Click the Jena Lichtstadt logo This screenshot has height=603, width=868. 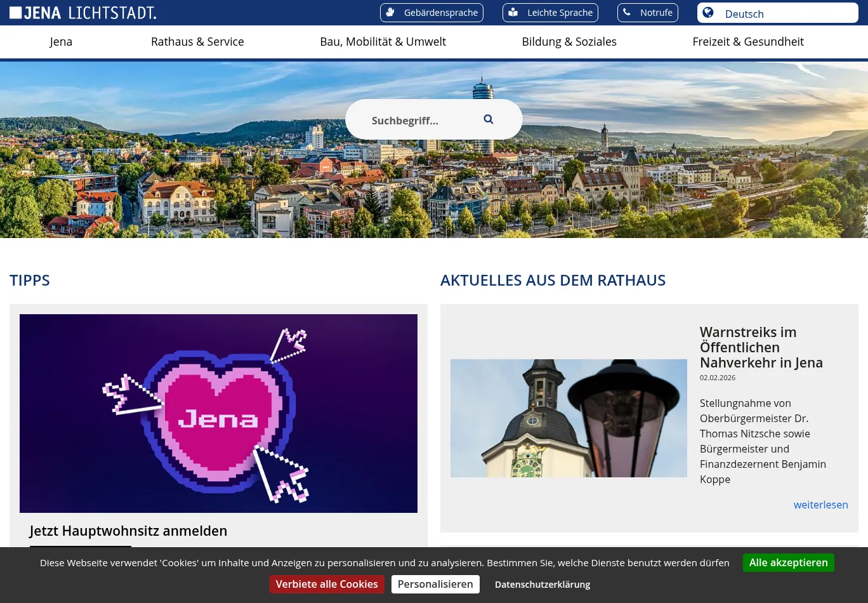pyautogui.click(x=82, y=13)
